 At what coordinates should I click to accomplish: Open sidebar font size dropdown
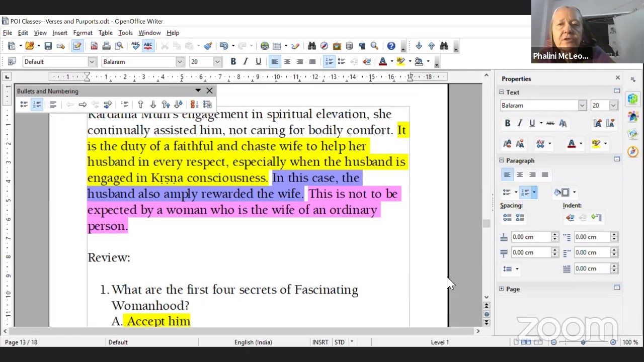click(613, 106)
